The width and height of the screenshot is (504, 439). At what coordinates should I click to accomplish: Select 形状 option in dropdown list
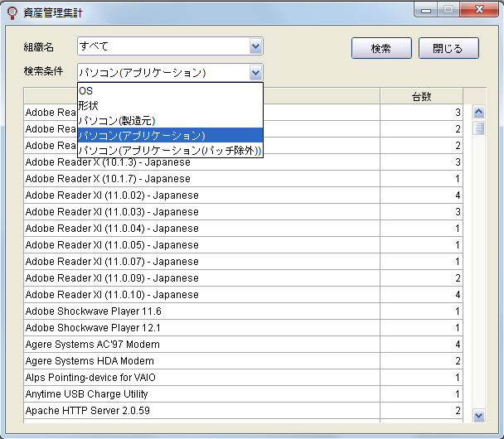pos(171,105)
